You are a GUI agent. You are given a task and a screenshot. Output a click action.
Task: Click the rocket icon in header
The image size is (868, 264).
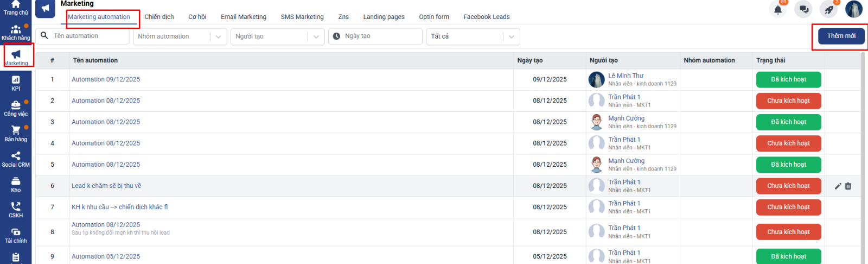tap(828, 10)
